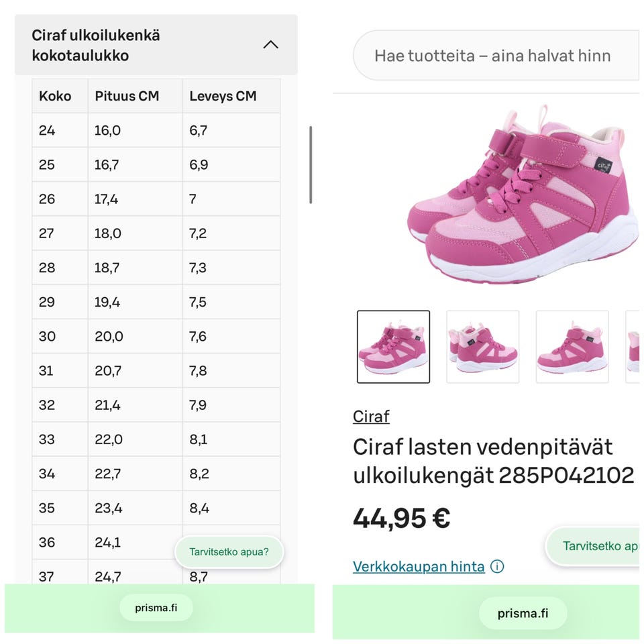Tap the prisma.fi label under product page
Image resolution: width=644 pixels, height=644 pixels.
(x=523, y=613)
